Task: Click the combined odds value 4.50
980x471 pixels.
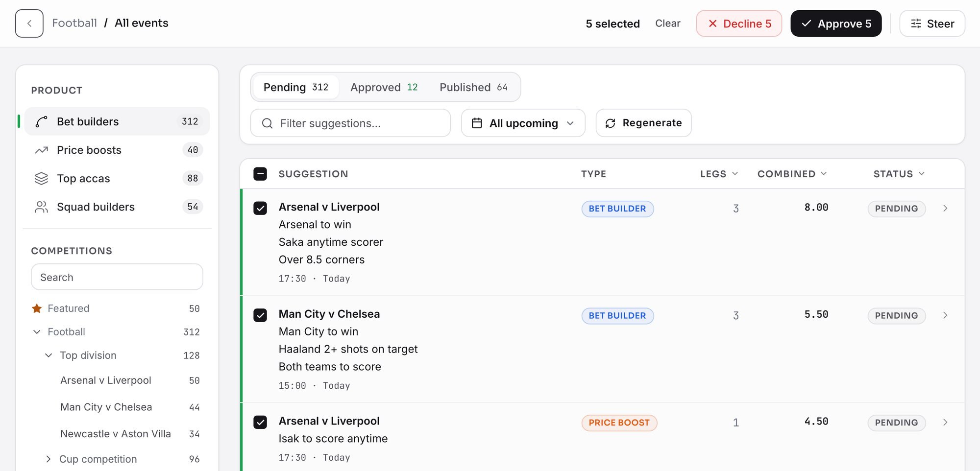Action: [816, 421]
